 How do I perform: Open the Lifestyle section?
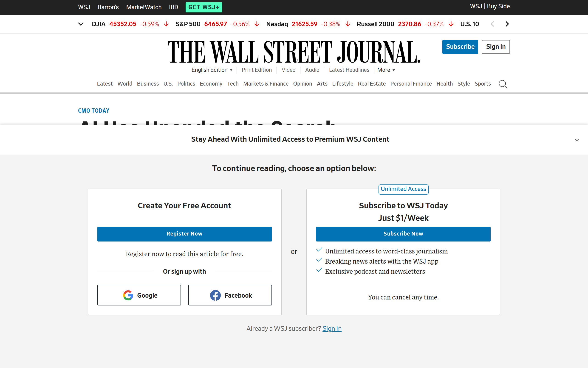(343, 84)
